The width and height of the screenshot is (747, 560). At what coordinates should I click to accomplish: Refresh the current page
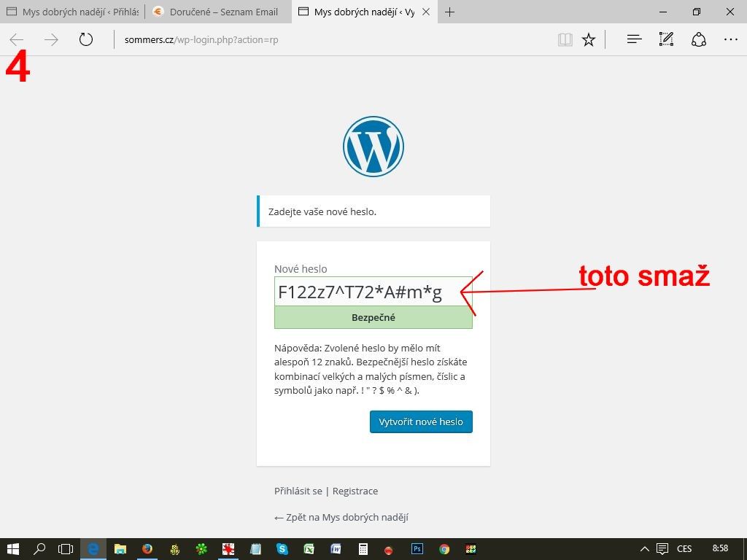point(86,39)
